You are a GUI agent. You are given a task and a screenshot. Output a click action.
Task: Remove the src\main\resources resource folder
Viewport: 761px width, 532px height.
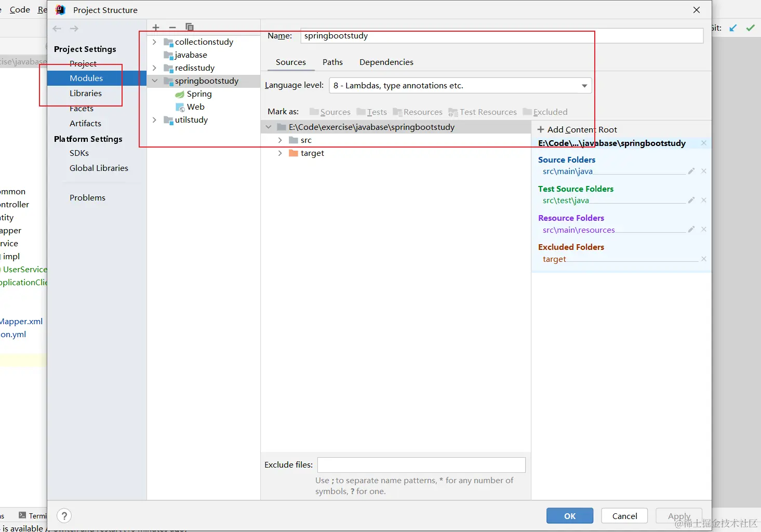coord(704,229)
